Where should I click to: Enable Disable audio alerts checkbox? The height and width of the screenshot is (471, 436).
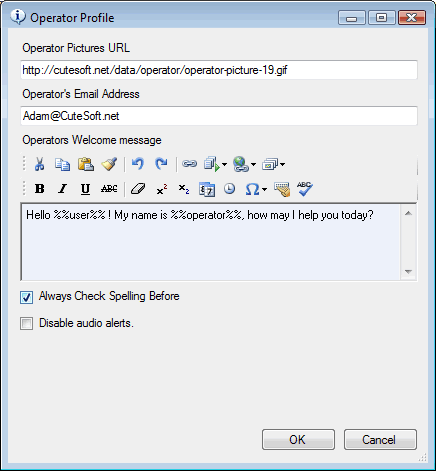tap(26, 323)
